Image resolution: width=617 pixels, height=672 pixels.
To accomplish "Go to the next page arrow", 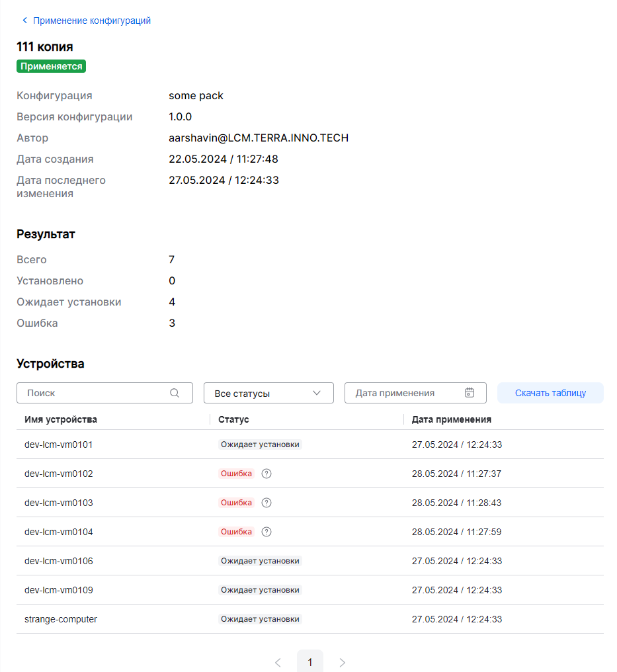I will point(342,662).
